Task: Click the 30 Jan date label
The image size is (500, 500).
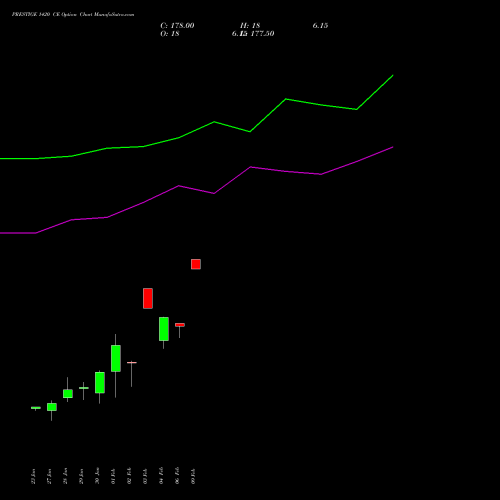Action: pos(97,477)
